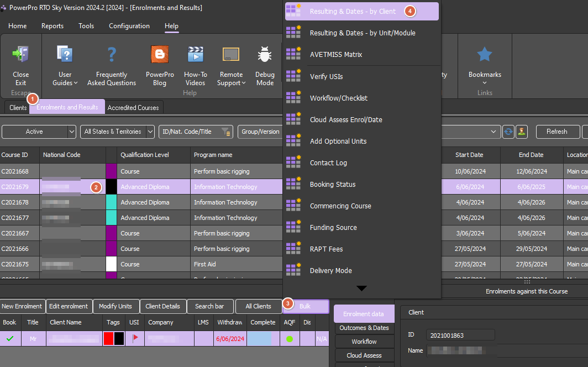Open the PowerPro Blog icon
This screenshot has height=367, width=588.
tap(160, 54)
